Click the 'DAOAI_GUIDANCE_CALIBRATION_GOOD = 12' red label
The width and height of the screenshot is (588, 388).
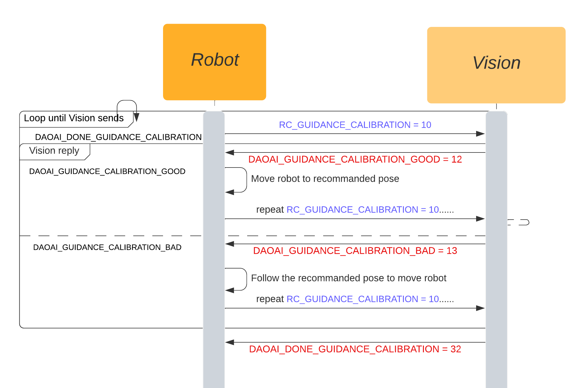[x=355, y=159]
